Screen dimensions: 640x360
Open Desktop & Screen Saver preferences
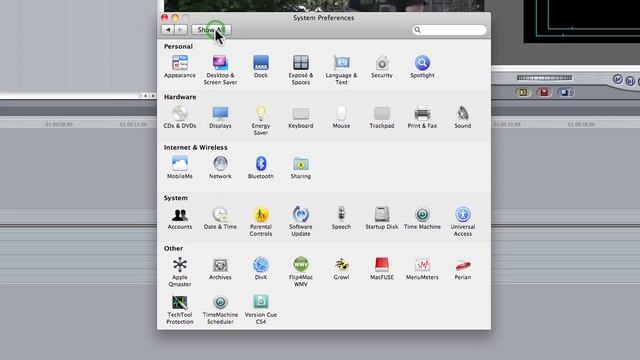pyautogui.click(x=220, y=70)
